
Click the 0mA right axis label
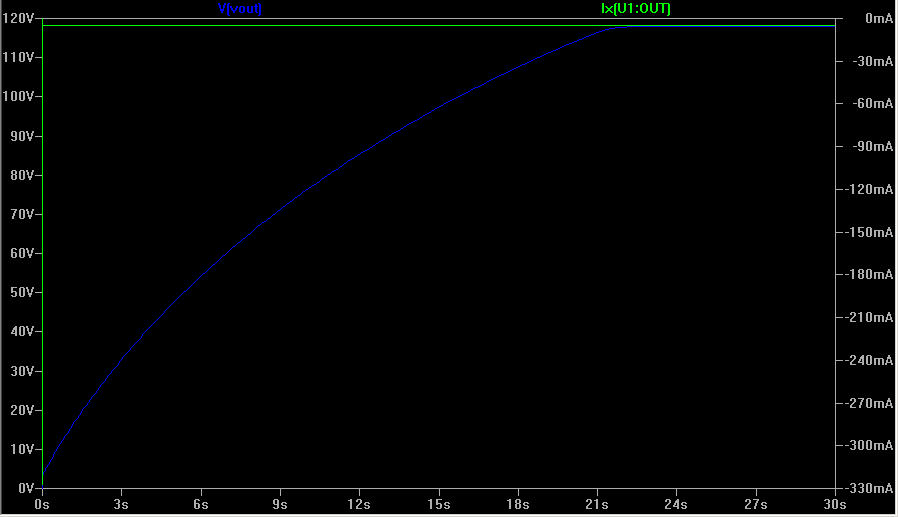(x=879, y=18)
